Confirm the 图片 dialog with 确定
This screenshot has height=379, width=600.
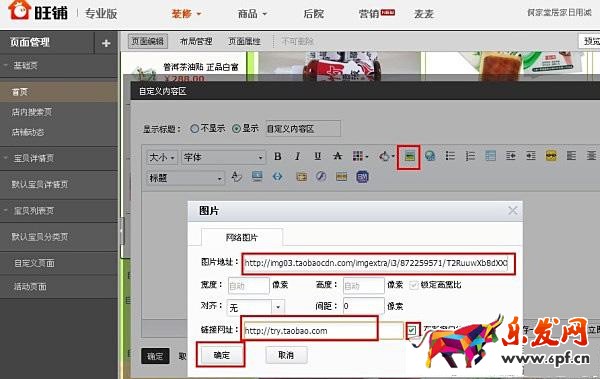click(x=221, y=355)
